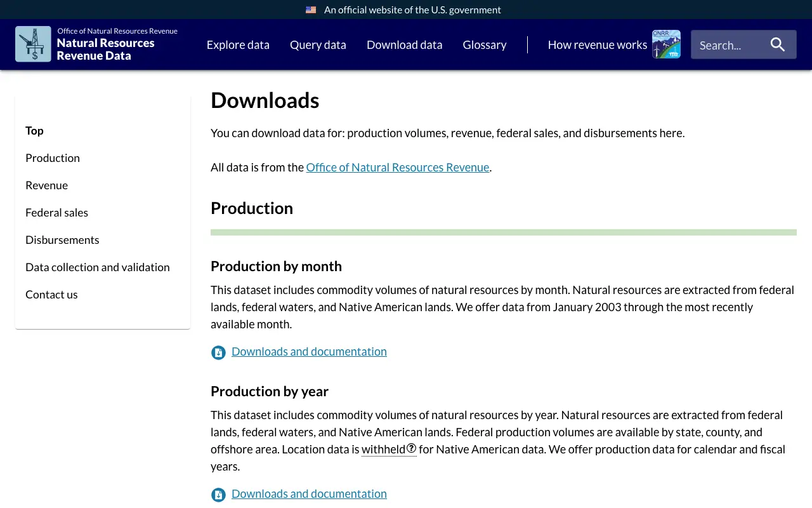This screenshot has height=508, width=812.
Task: Go to Download data in navigation
Action: (404, 44)
